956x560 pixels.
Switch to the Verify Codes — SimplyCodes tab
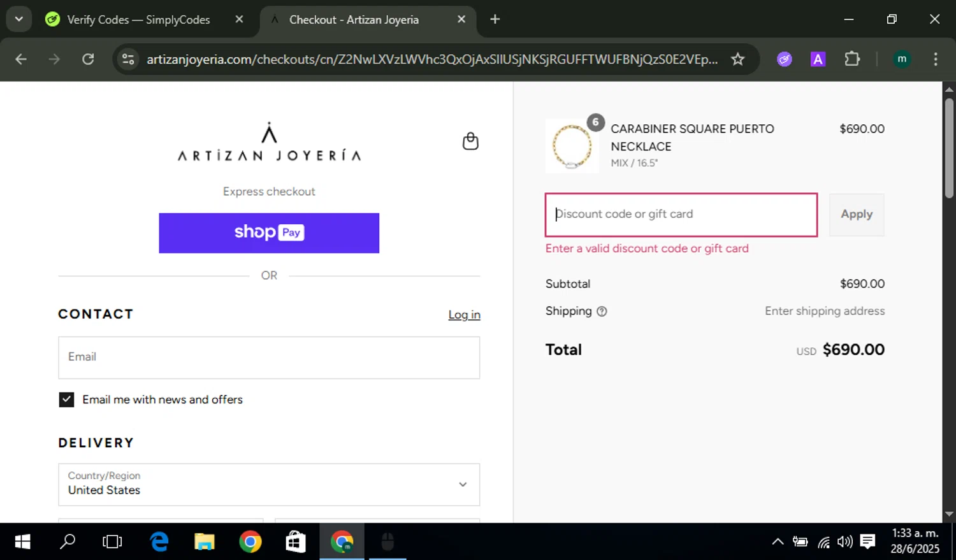coord(138,20)
